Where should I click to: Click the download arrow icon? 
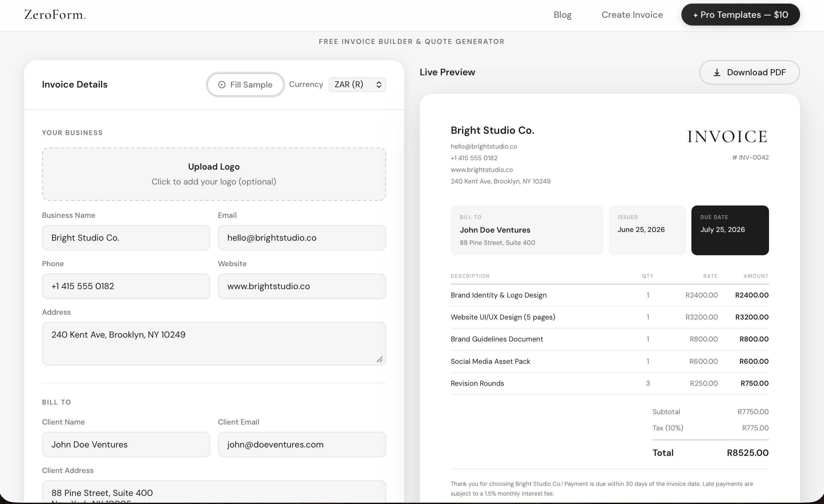tap(717, 72)
